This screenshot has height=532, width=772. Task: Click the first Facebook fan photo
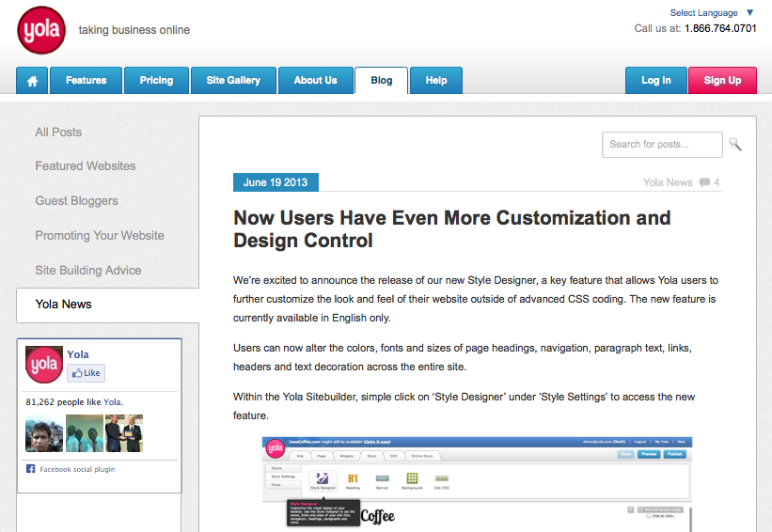pyautogui.click(x=44, y=433)
